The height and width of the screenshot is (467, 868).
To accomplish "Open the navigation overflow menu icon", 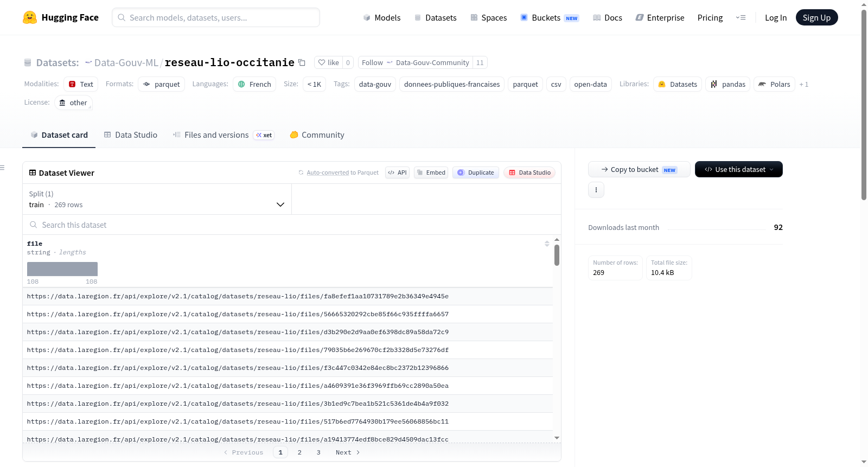I will coord(741,17).
